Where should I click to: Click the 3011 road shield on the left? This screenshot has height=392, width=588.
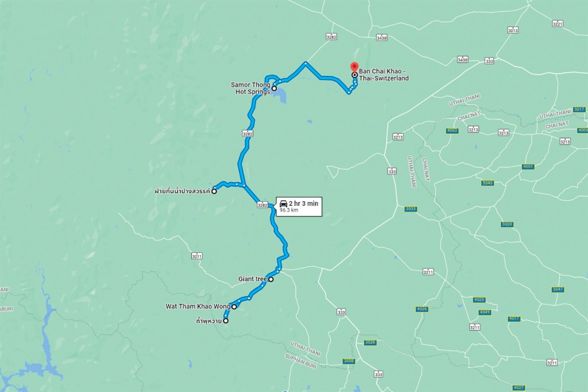tap(196, 256)
